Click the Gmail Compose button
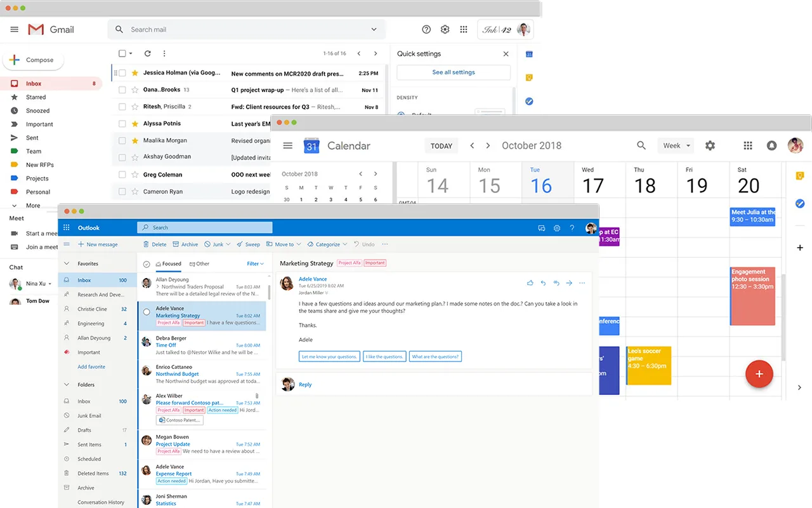Image resolution: width=812 pixels, height=508 pixels. tap(34, 60)
